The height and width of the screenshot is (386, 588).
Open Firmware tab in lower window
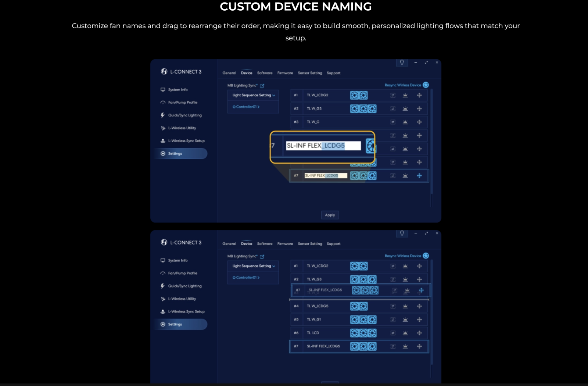click(x=285, y=244)
